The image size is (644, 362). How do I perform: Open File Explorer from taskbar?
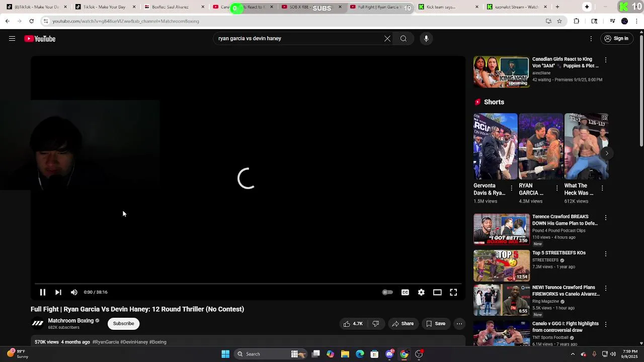click(x=345, y=354)
